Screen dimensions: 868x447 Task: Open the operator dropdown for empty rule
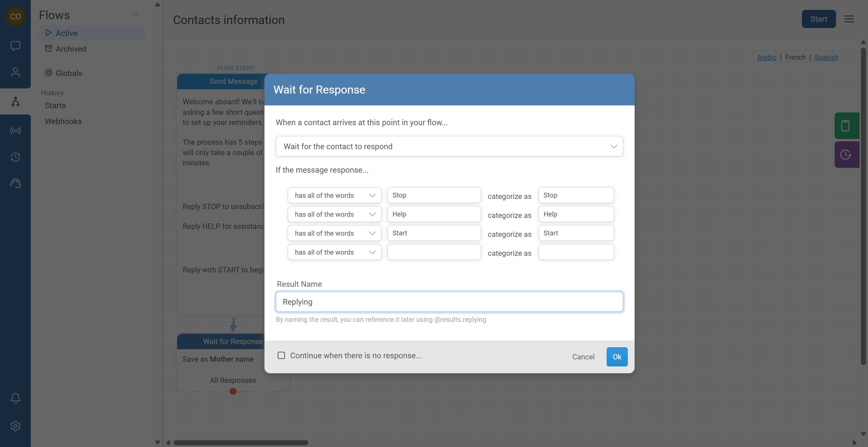334,252
